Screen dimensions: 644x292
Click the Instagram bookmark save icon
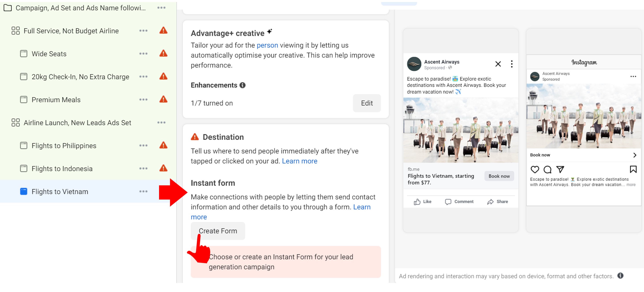pyautogui.click(x=633, y=169)
